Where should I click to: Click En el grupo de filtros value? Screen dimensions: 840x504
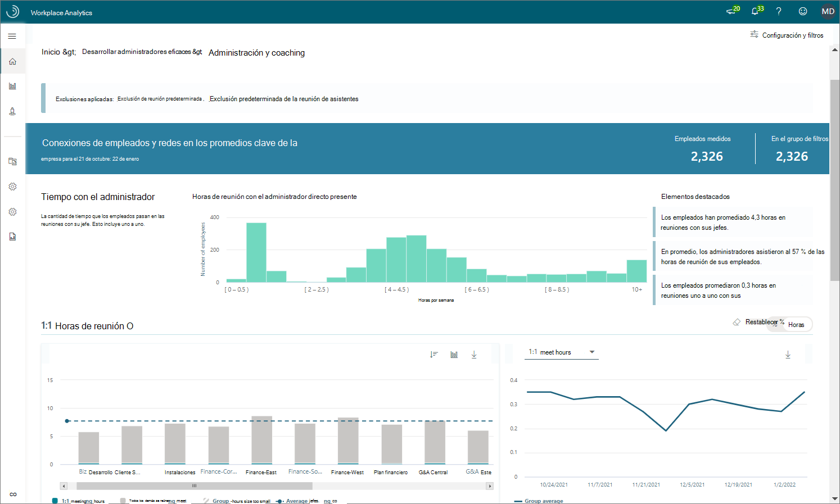tap(792, 157)
